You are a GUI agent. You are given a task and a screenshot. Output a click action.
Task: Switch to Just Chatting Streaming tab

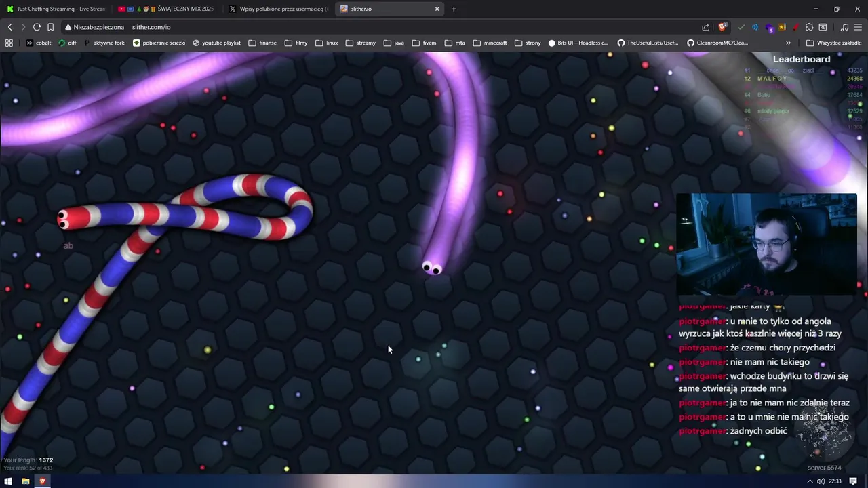(56, 9)
